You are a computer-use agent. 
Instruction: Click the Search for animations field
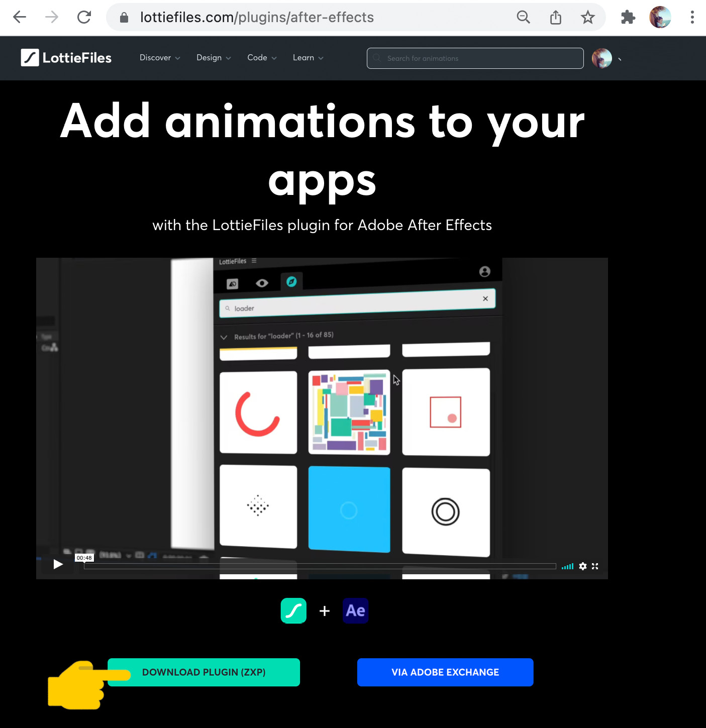pyautogui.click(x=475, y=58)
